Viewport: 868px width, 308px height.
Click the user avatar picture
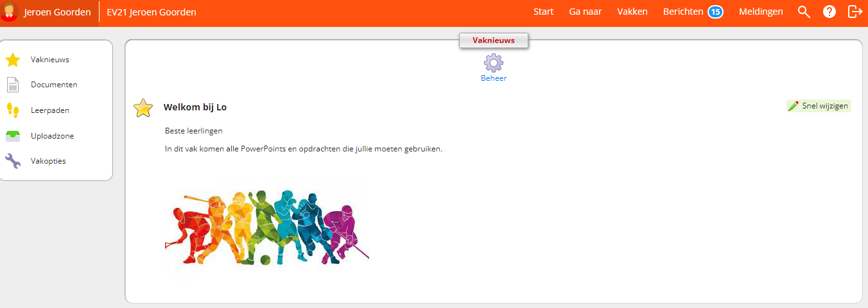[x=9, y=12]
